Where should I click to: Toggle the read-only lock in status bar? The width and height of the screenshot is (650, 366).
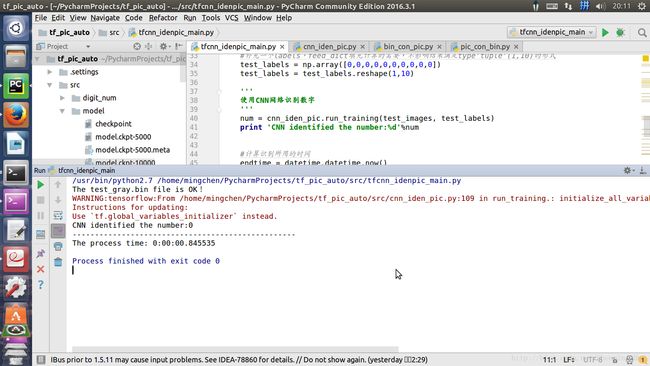pos(615,360)
